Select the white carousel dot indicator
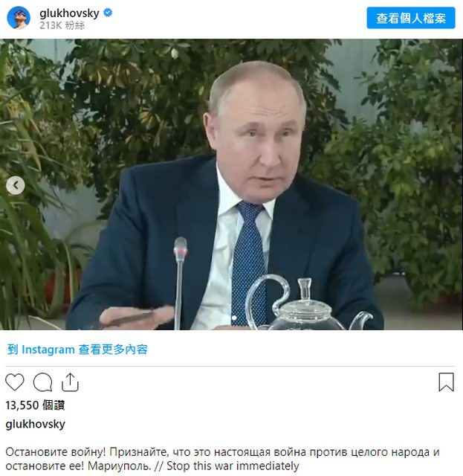 pos(234,318)
